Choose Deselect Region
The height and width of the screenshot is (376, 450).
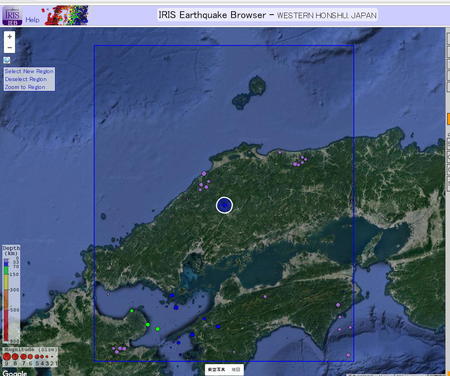26,79
